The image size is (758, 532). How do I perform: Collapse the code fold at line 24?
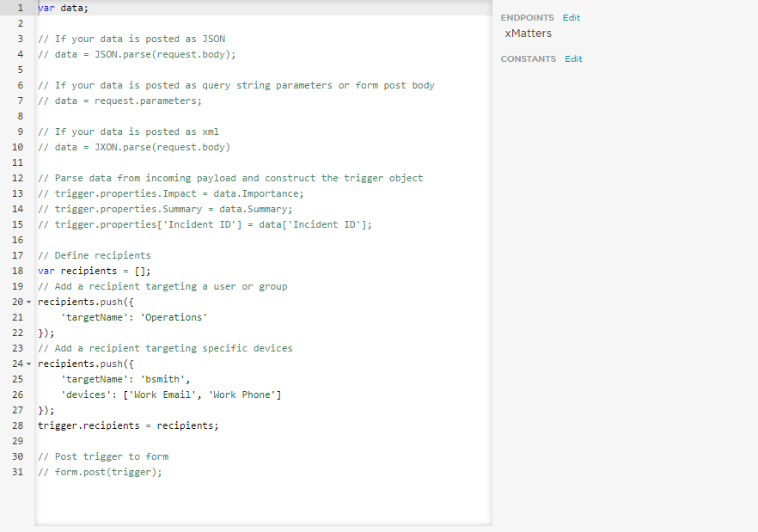tap(28, 364)
